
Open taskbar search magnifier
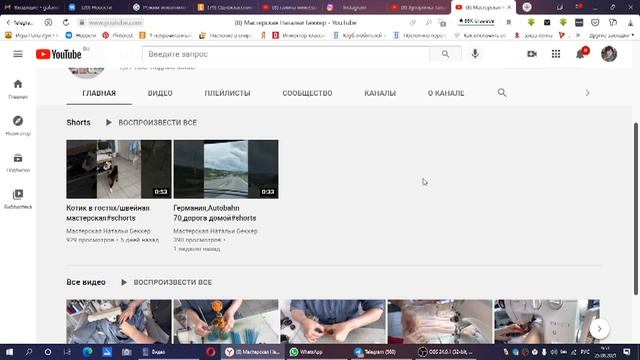29,352
